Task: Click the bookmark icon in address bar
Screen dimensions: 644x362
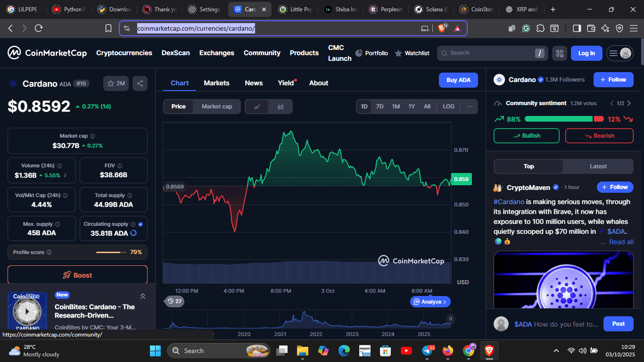Action: tap(108, 28)
